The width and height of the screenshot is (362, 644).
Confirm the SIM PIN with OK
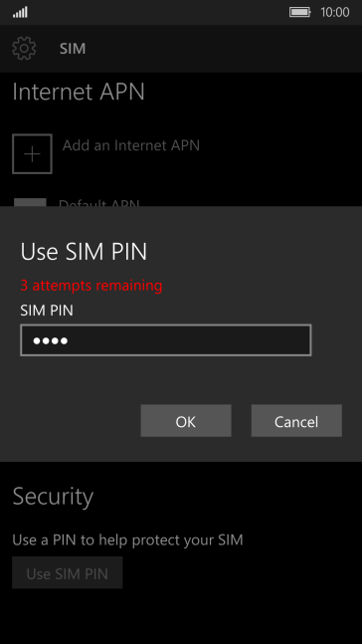(x=186, y=421)
